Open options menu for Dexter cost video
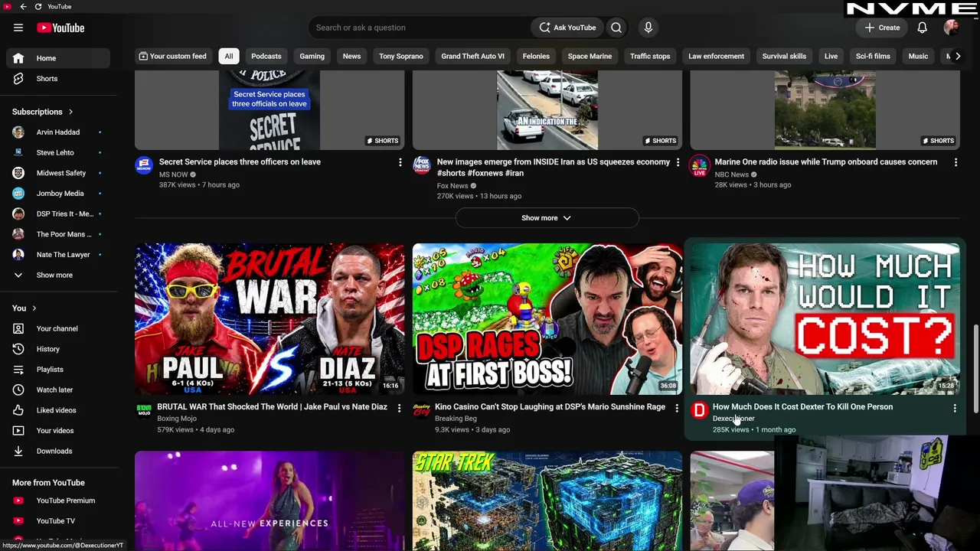Viewport: 980px width, 551px height. click(955, 408)
